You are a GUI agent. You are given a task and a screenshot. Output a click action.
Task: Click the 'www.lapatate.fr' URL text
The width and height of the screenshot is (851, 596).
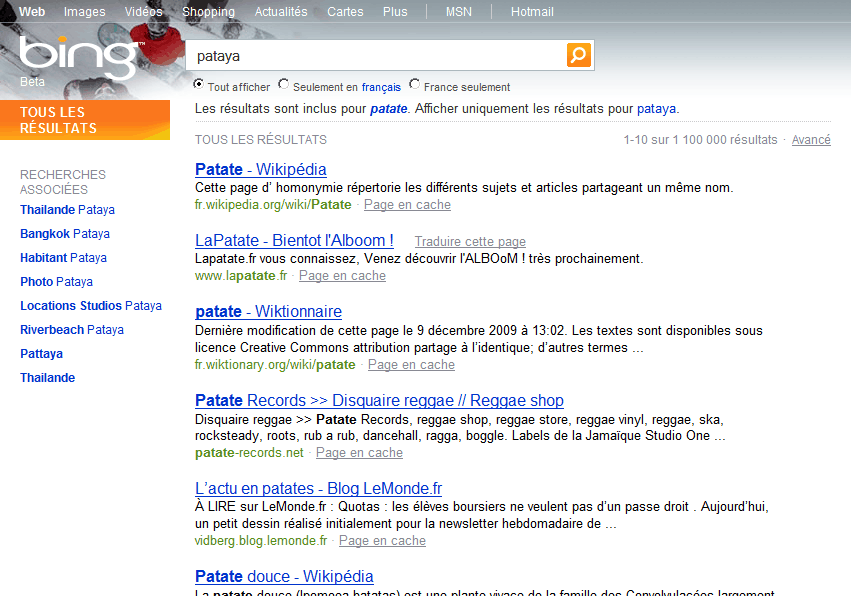(241, 276)
